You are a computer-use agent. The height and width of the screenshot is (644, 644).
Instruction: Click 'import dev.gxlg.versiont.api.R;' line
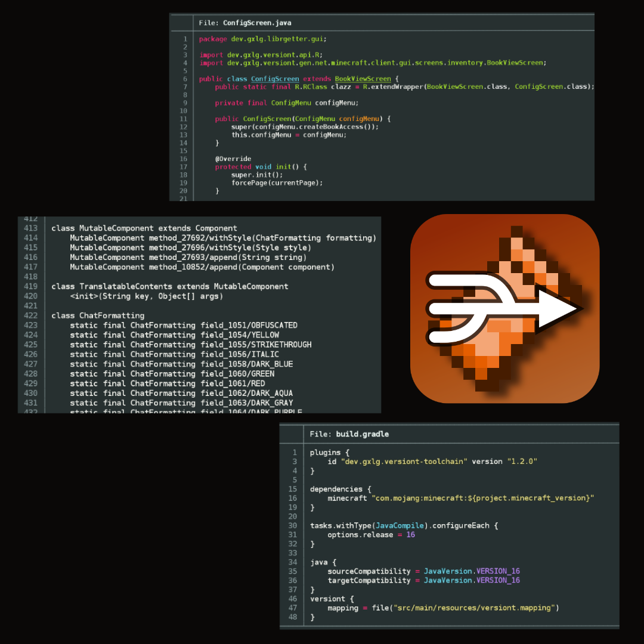(261, 55)
